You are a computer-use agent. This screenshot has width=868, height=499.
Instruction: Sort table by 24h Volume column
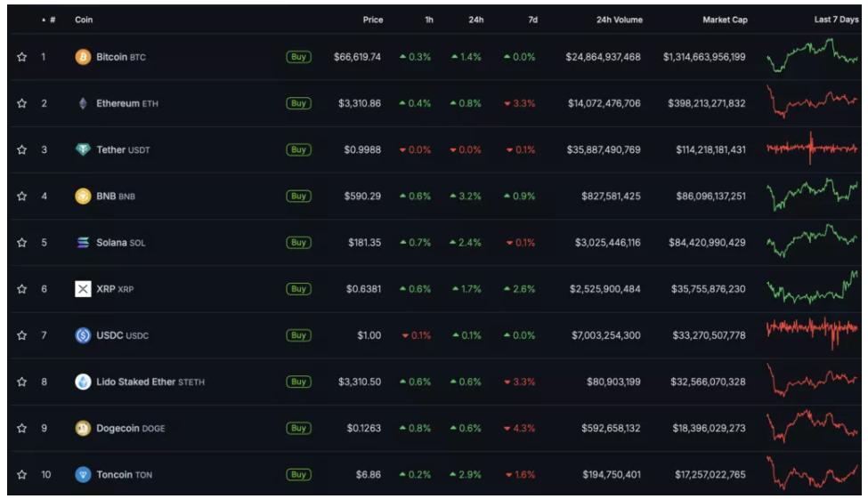[x=619, y=20]
